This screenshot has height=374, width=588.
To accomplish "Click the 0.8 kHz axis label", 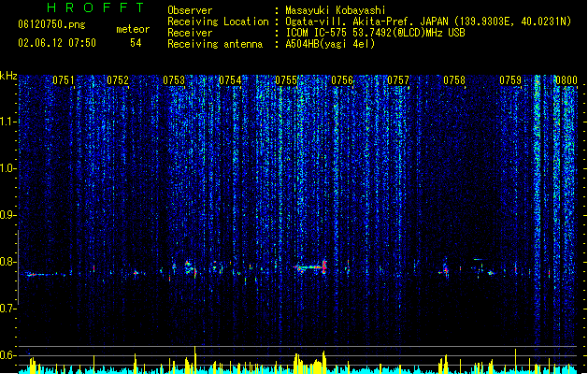I will tap(7, 262).
